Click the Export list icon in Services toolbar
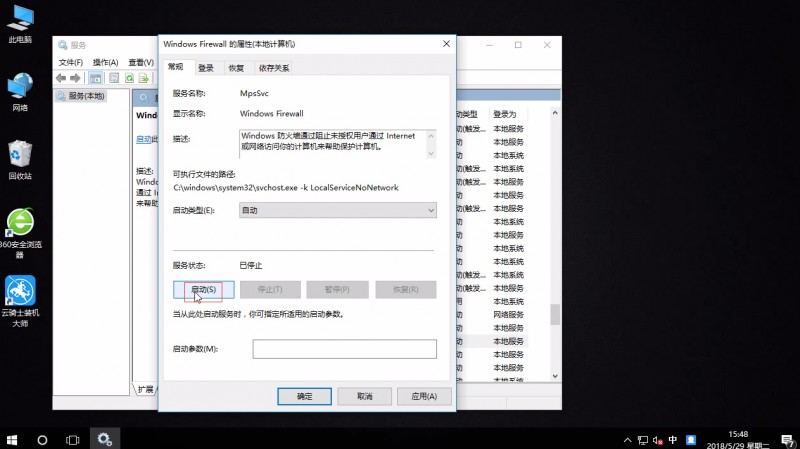Viewport: 800px width, 449px height. [x=144, y=78]
